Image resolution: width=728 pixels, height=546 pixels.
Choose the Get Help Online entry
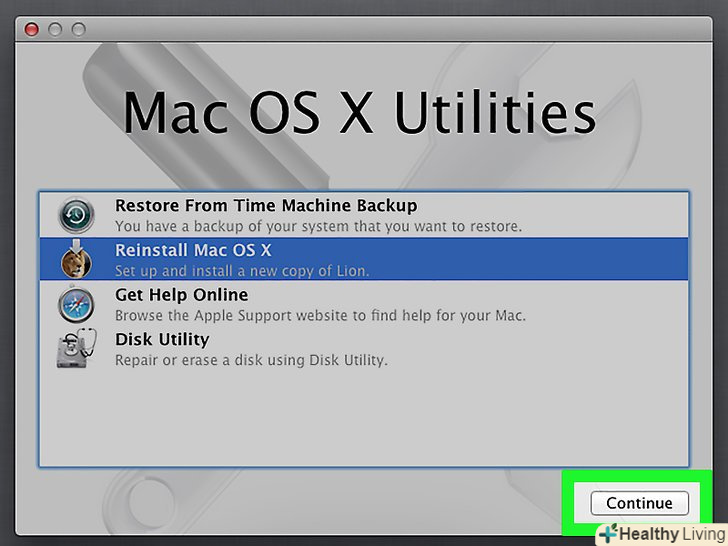tap(181, 295)
